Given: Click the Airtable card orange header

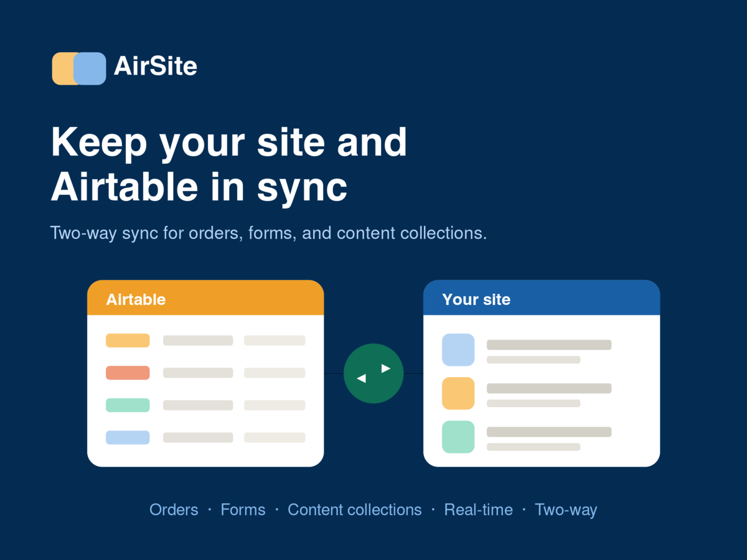Looking at the screenshot, I should [205, 298].
